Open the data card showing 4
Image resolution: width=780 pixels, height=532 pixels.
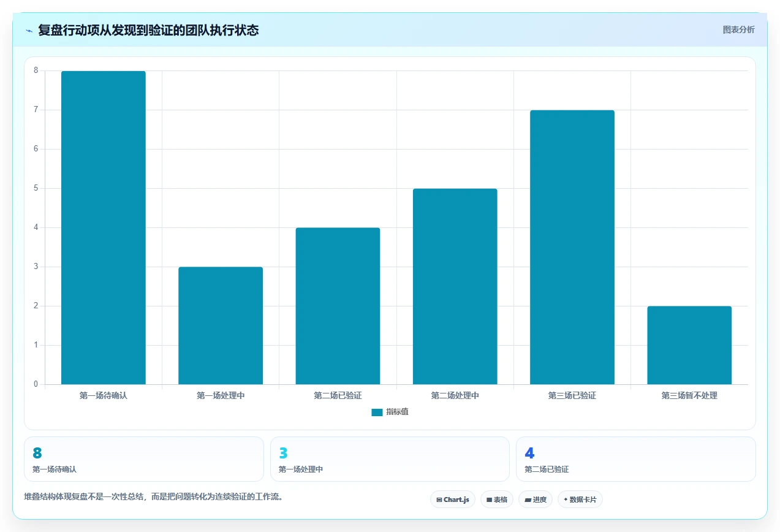click(x=636, y=459)
